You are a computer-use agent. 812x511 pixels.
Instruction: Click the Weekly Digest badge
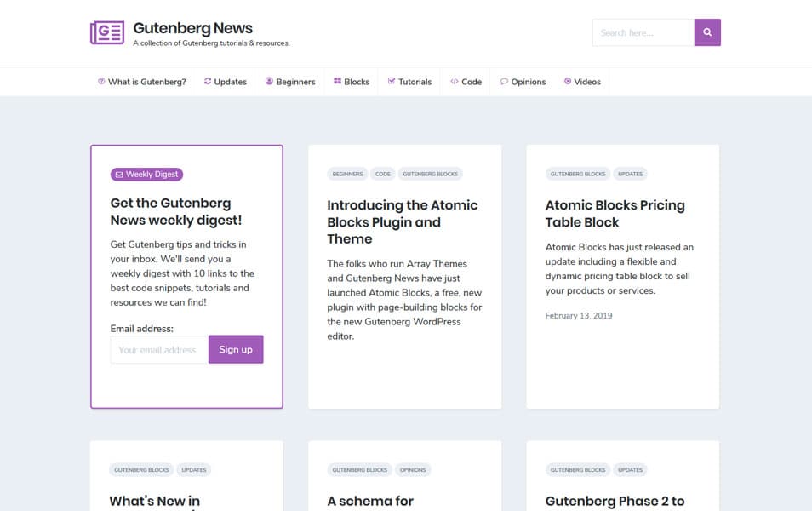point(146,174)
